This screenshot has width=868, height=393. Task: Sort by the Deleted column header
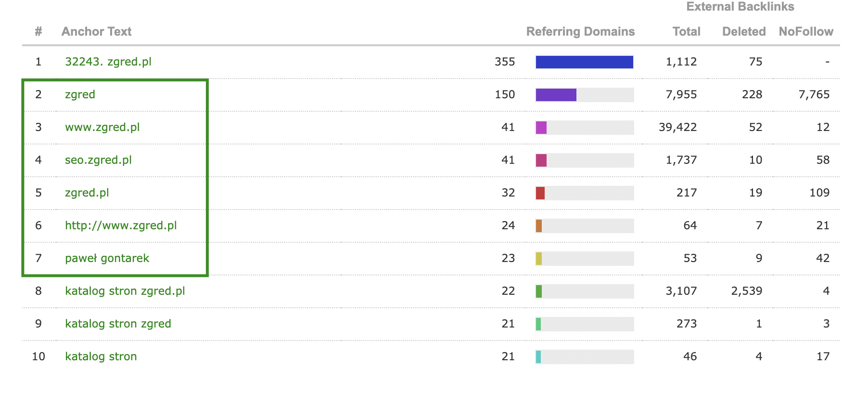(744, 32)
